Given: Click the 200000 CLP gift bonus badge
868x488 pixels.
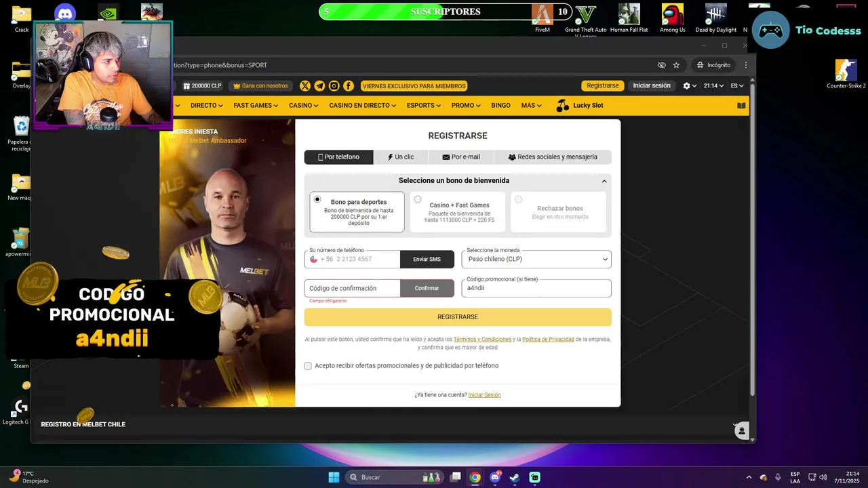Looking at the screenshot, I should (x=202, y=85).
